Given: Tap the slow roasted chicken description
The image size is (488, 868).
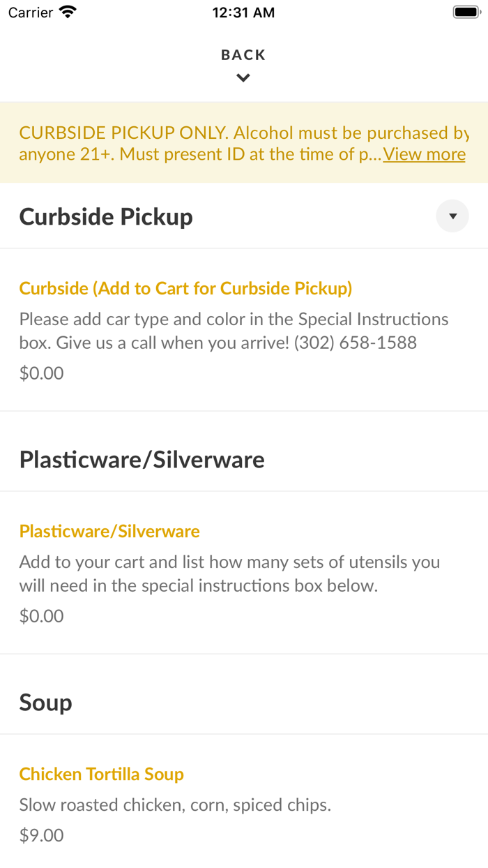Looking at the screenshot, I should click(175, 805).
